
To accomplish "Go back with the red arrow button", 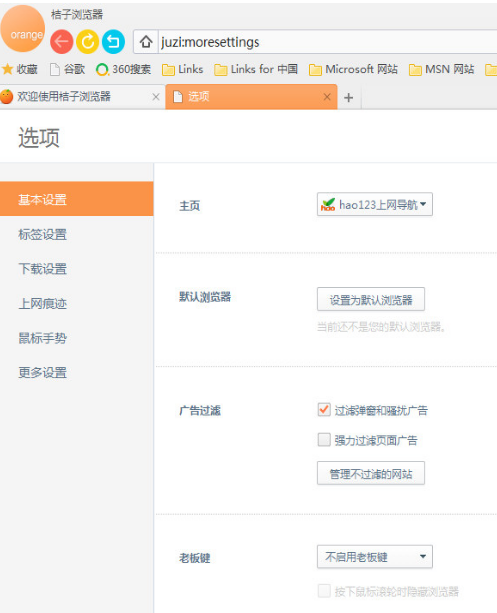I will [x=61, y=41].
